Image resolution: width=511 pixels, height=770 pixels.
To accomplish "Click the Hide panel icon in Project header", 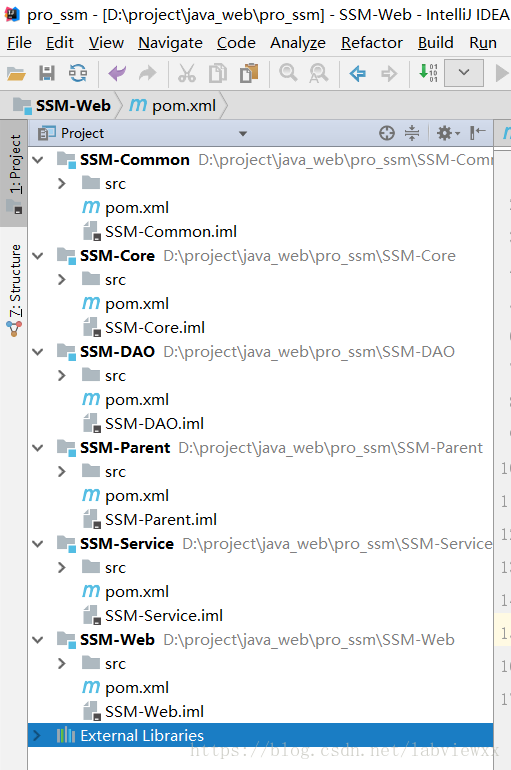I will (478, 133).
